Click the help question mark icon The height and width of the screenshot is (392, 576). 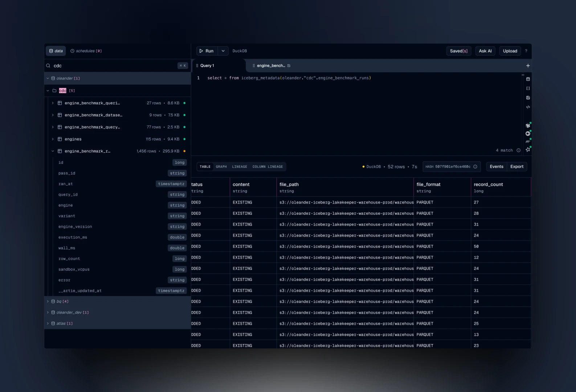point(526,51)
